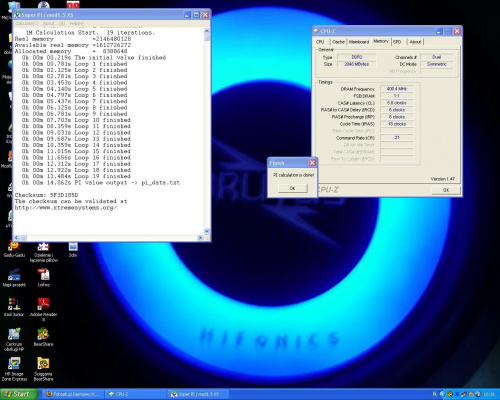Screen dimensions: 500x400
Task: Open the About tab in CPU-Z
Action: pos(415,42)
